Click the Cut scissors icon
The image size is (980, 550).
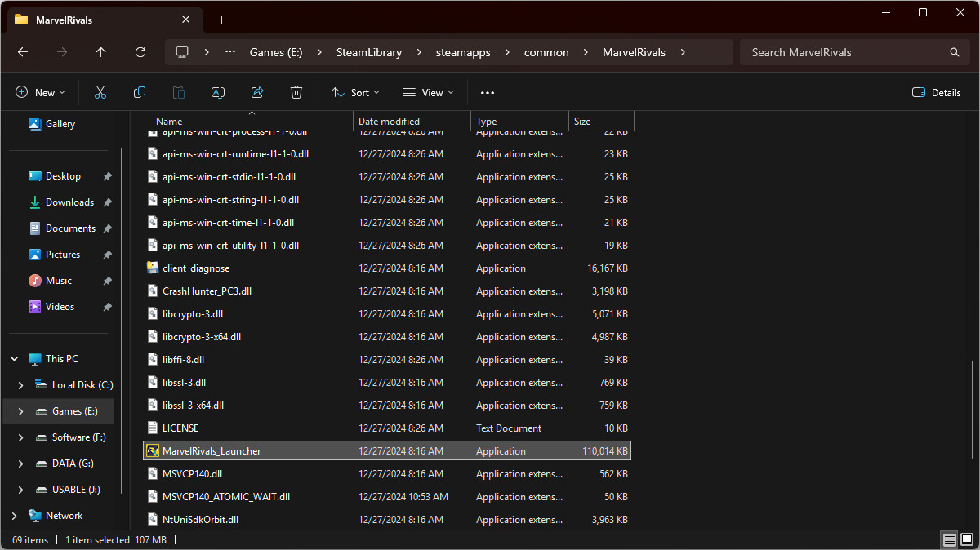click(100, 93)
